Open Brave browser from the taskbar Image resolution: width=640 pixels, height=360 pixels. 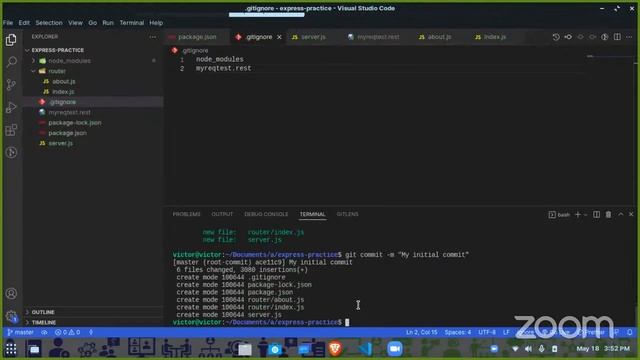pyautogui.click(x=335, y=349)
